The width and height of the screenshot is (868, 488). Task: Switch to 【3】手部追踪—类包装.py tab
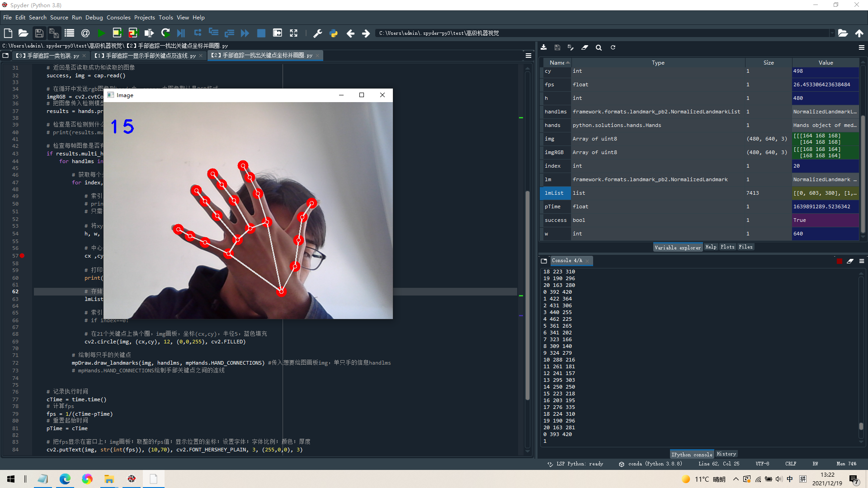coord(47,56)
